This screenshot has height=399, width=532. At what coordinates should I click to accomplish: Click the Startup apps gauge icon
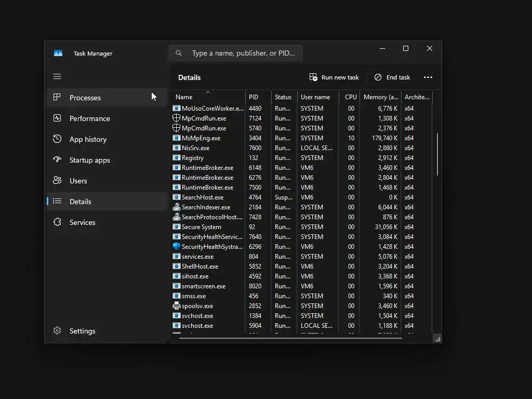pyautogui.click(x=57, y=159)
